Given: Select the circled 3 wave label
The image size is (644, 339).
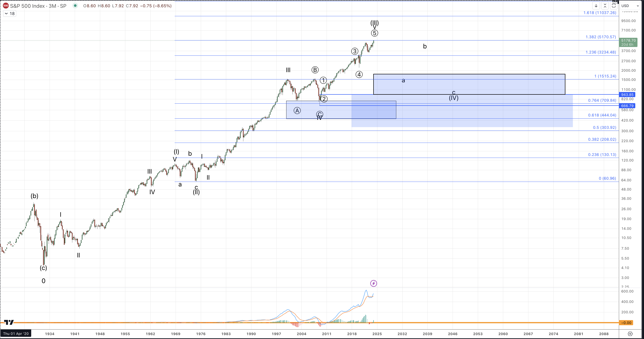Looking at the screenshot, I should pos(354,51).
